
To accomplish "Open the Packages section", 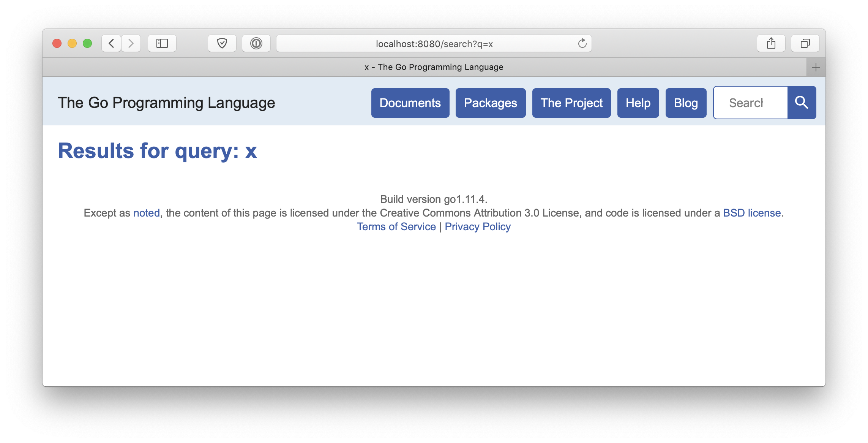I will [490, 103].
